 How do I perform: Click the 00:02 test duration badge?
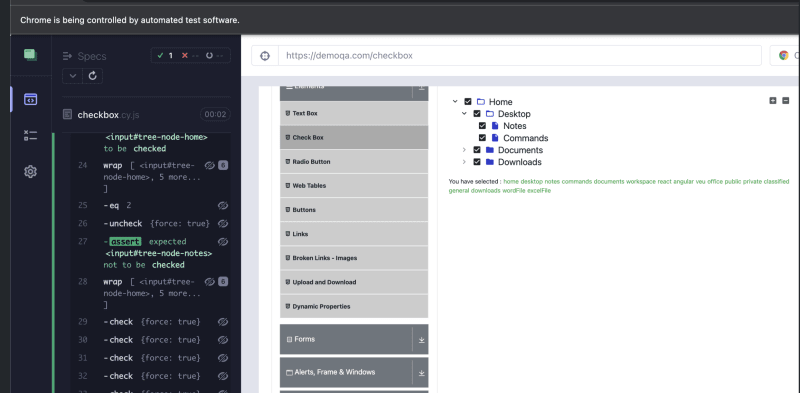215,115
